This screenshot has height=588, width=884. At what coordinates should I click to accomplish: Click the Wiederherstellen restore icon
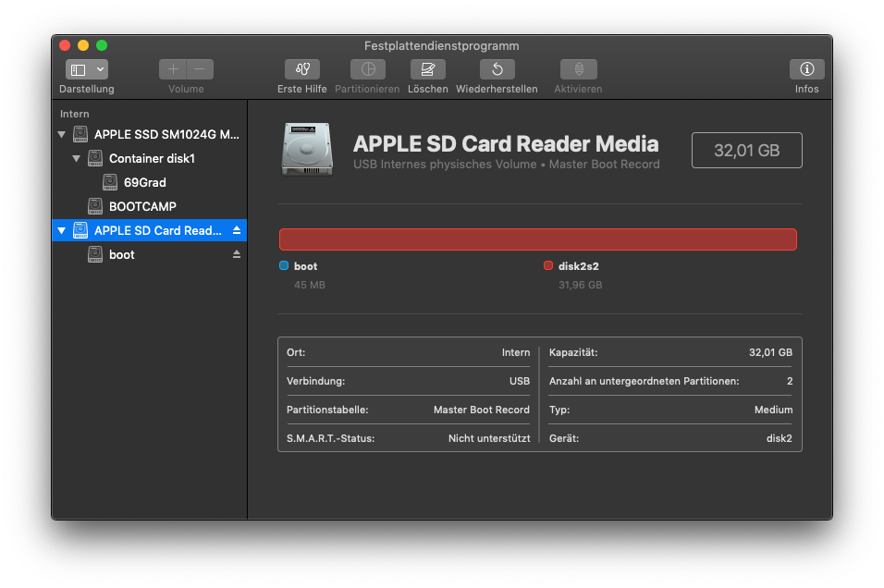pyautogui.click(x=497, y=69)
